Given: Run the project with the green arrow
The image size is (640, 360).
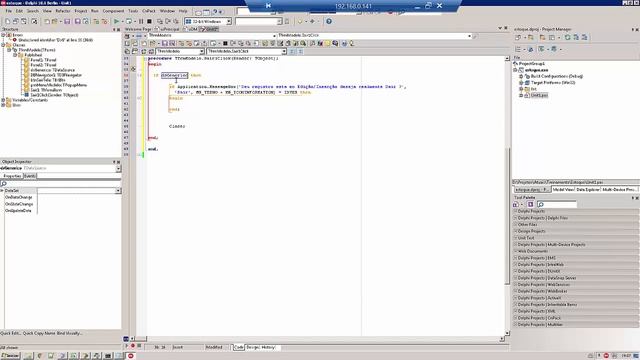Looking at the screenshot, I should pos(117,21).
